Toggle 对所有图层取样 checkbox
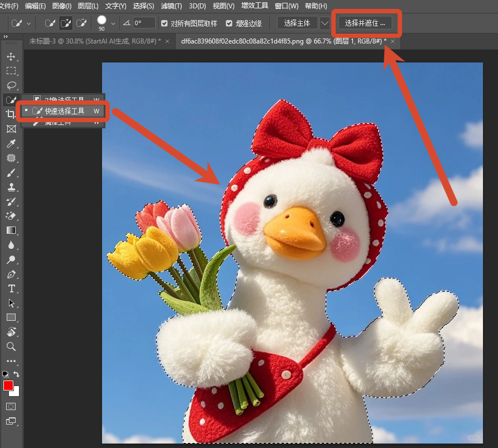 pyautogui.click(x=164, y=23)
